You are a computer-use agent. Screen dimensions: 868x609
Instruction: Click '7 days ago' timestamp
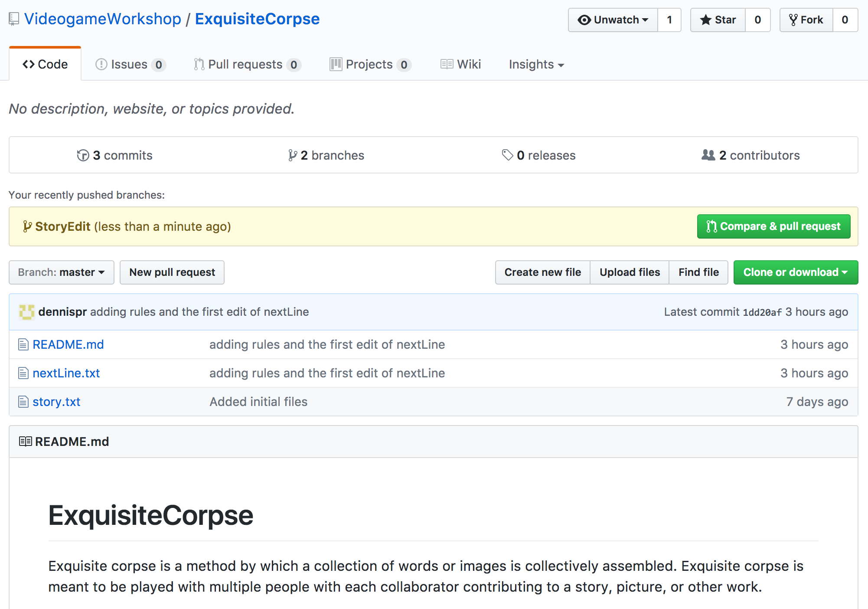click(x=817, y=402)
